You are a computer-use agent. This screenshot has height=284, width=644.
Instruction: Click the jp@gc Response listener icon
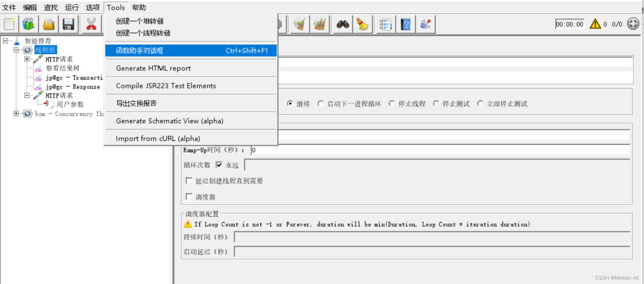coord(38,87)
